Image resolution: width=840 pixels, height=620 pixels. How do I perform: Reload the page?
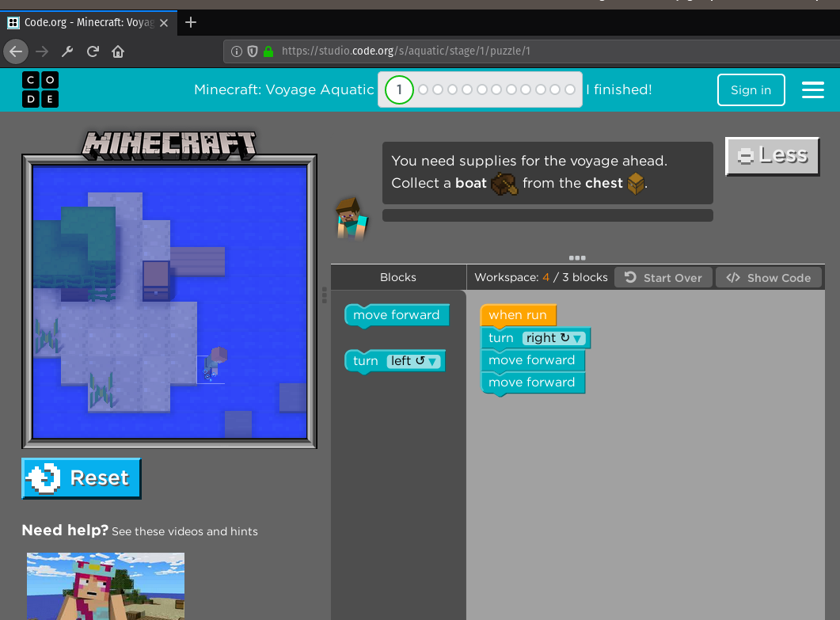point(93,51)
